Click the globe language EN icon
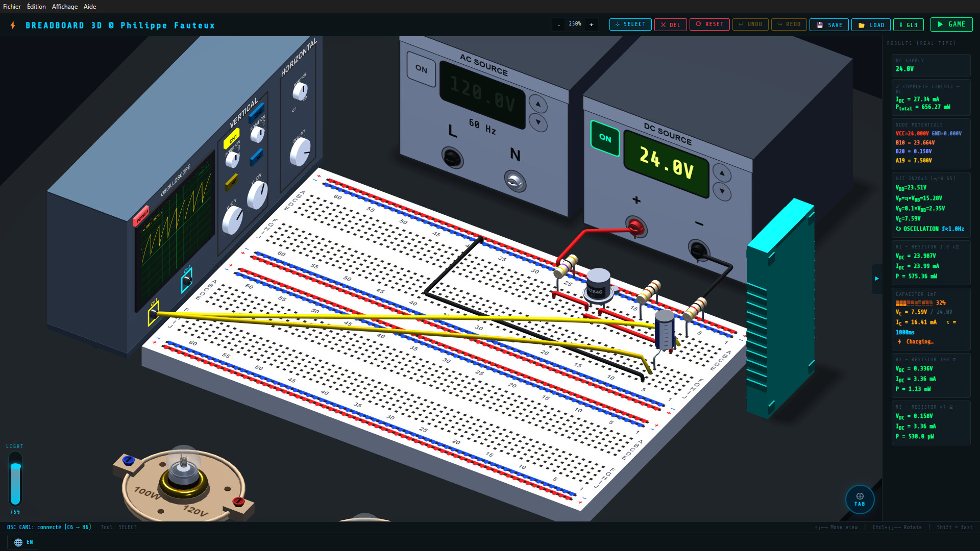The height and width of the screenshot is (551, 980). coord(18,542)
